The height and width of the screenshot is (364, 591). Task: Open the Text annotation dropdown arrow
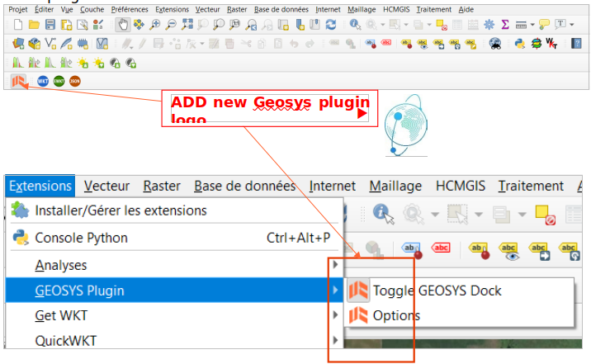pyautogui.click(x=572, y=25)
